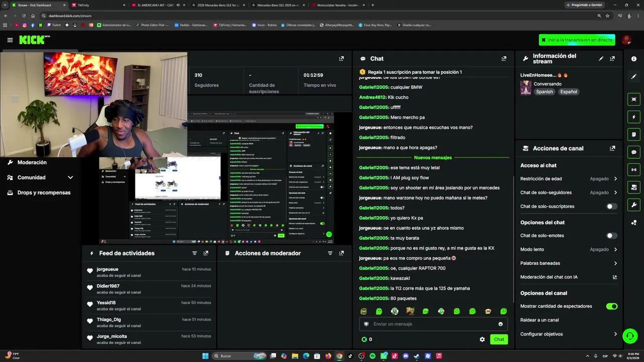Open chat settings gear
Viewport: 644px width, 362px height.
coord(482,339)
